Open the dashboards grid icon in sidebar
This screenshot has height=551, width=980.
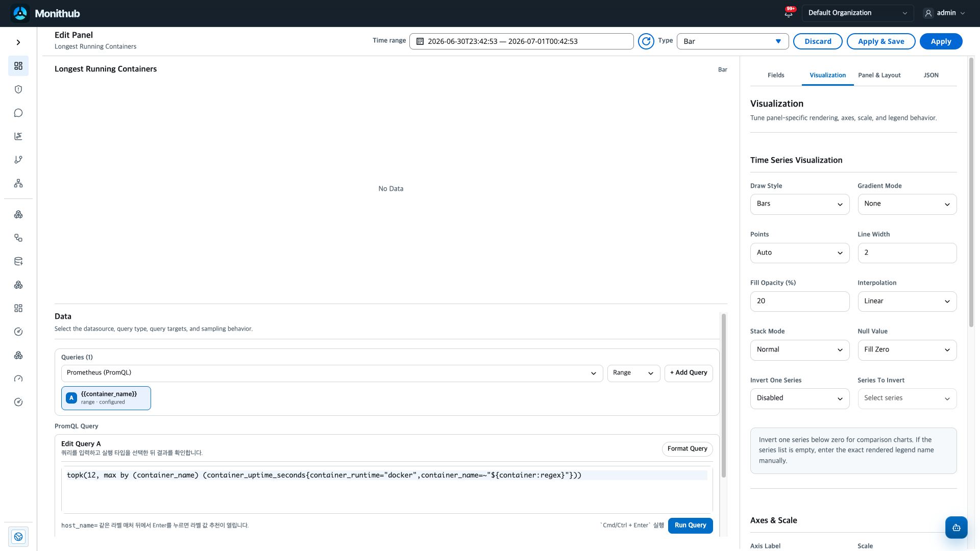(x=18, y=66)
